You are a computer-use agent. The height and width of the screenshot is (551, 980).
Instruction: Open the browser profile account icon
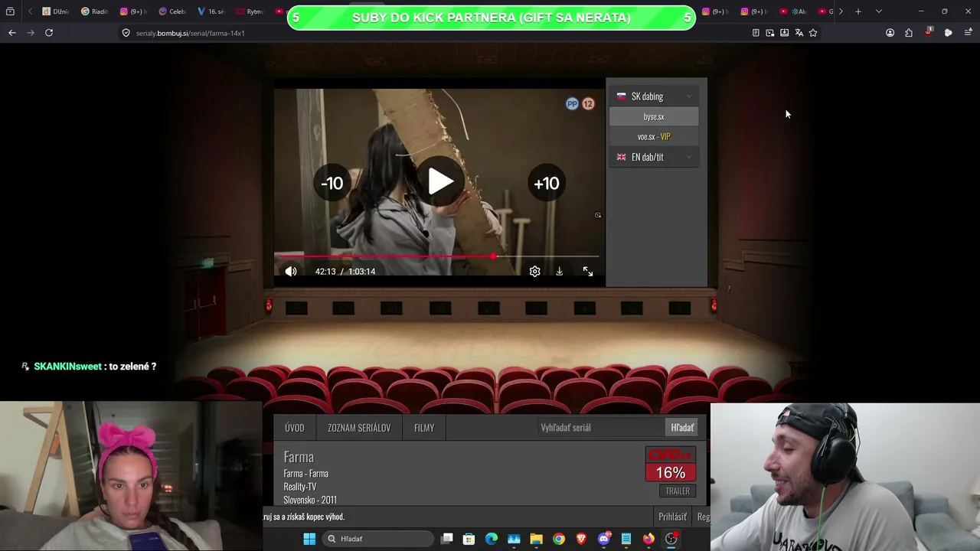890,33
